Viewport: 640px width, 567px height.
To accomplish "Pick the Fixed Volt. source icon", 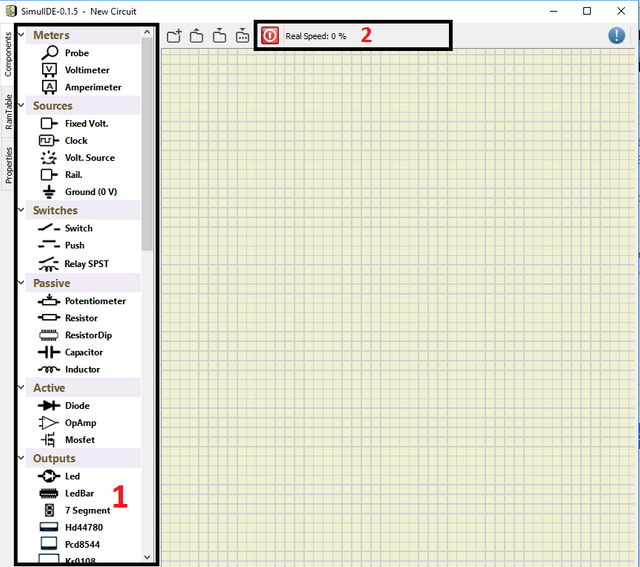I will pyautogui.click(x=49, y=123).
